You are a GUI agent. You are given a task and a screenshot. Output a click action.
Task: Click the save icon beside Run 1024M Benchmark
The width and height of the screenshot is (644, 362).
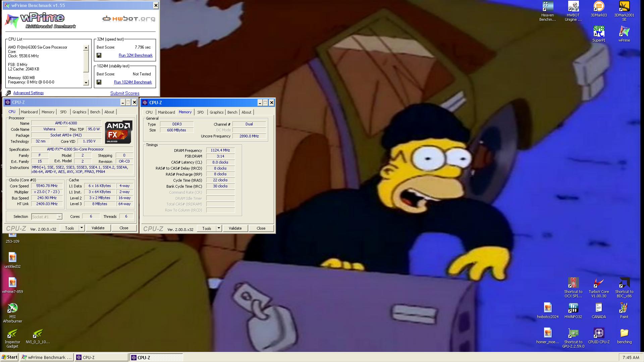coord(99,82)
